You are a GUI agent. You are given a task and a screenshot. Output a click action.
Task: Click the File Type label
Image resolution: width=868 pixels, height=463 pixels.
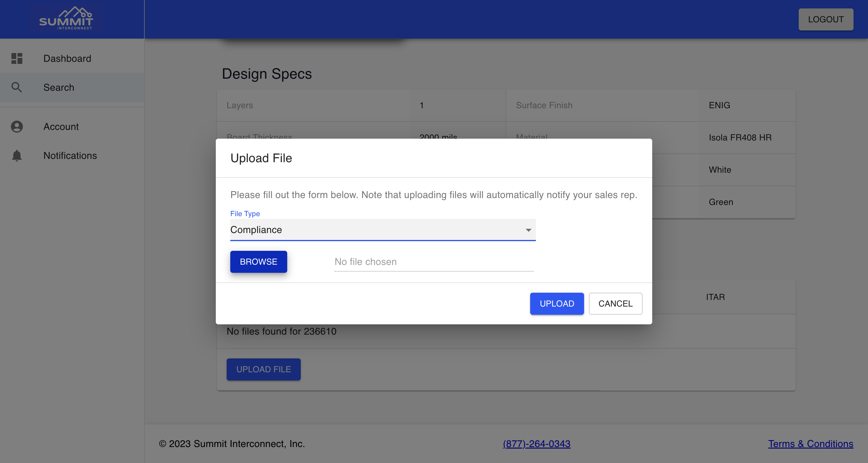point(245,214)
